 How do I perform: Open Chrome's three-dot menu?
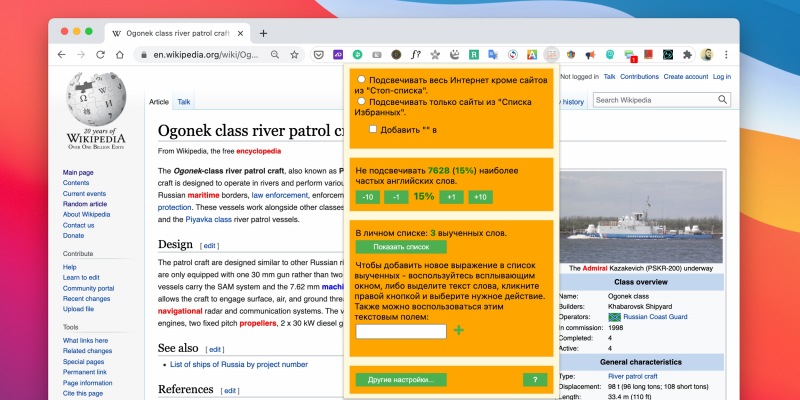click(x=726, y=55)
